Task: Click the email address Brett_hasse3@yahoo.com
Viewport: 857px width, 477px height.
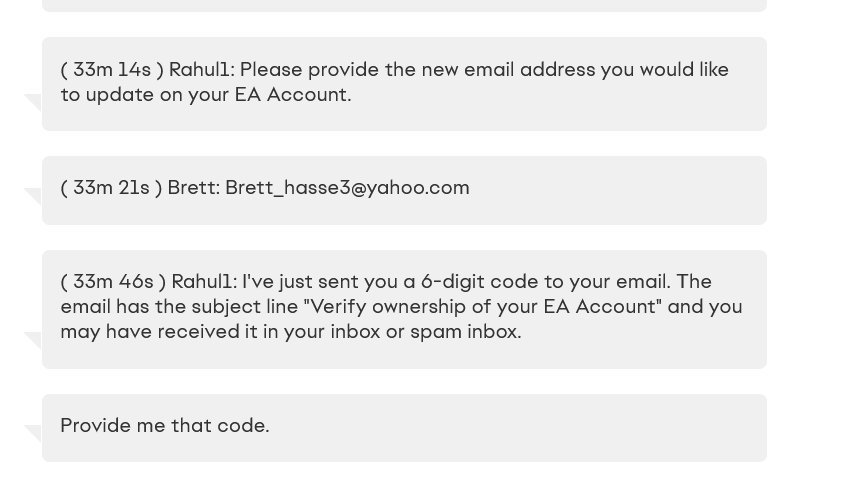Action: pyautogui.click(x=347, y=188)
